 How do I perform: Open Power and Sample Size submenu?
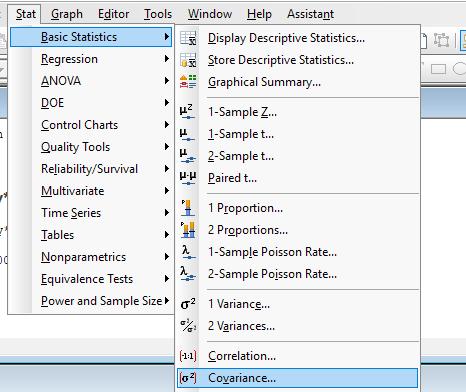coord(91,301)
